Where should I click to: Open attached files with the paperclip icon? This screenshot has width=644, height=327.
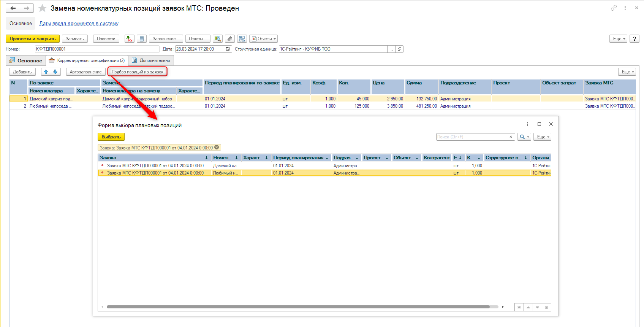coord(230,39)
